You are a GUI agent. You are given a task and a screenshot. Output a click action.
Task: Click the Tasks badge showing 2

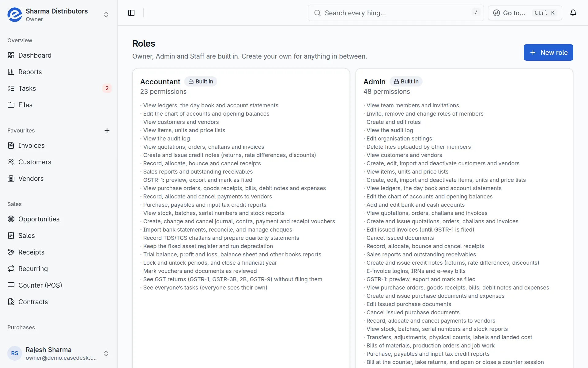[107, 88]
